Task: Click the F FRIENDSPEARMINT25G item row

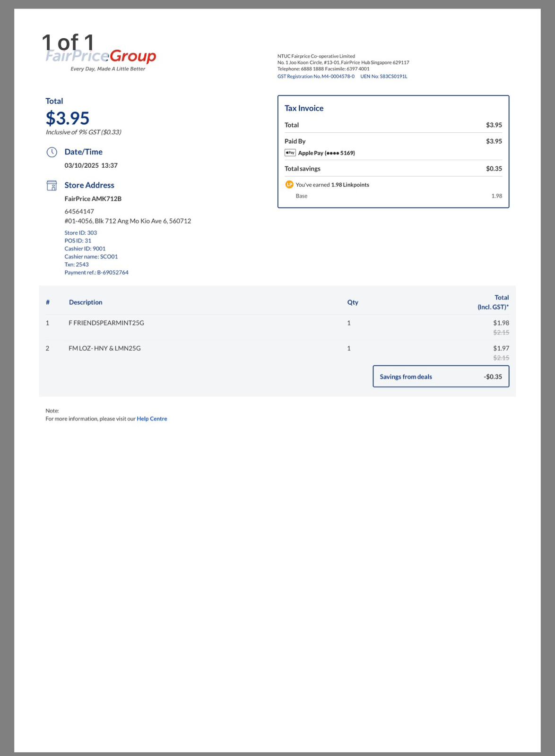Action: (277, 327)
